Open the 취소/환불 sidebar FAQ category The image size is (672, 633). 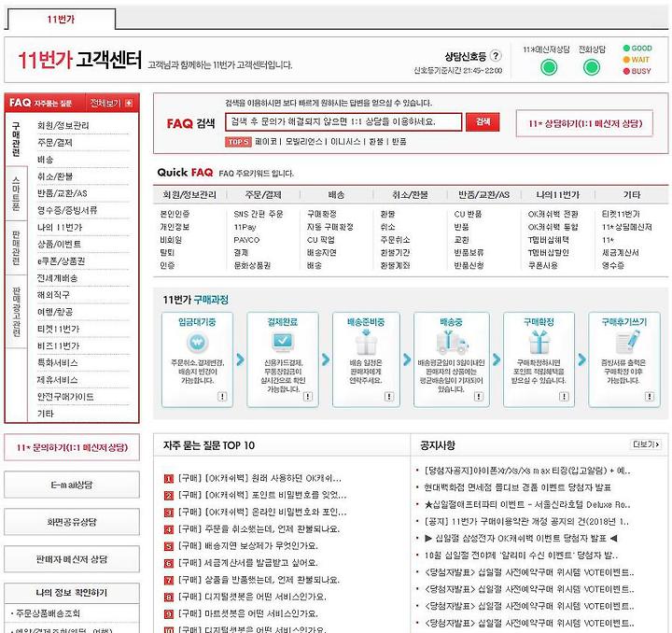55,176
